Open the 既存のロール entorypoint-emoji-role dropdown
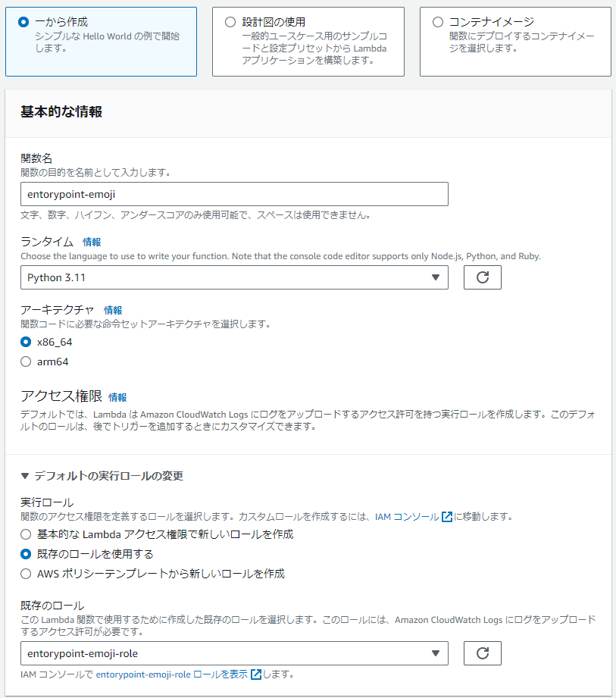The width and height of the screenshot is (616, 698). tap(234, 653)
